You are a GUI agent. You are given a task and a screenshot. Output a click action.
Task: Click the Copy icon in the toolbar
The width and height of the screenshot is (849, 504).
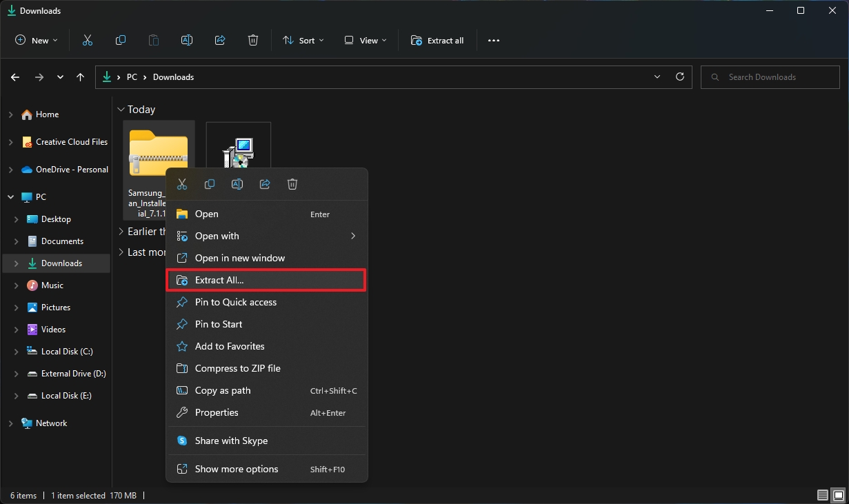tap(121, 40)
